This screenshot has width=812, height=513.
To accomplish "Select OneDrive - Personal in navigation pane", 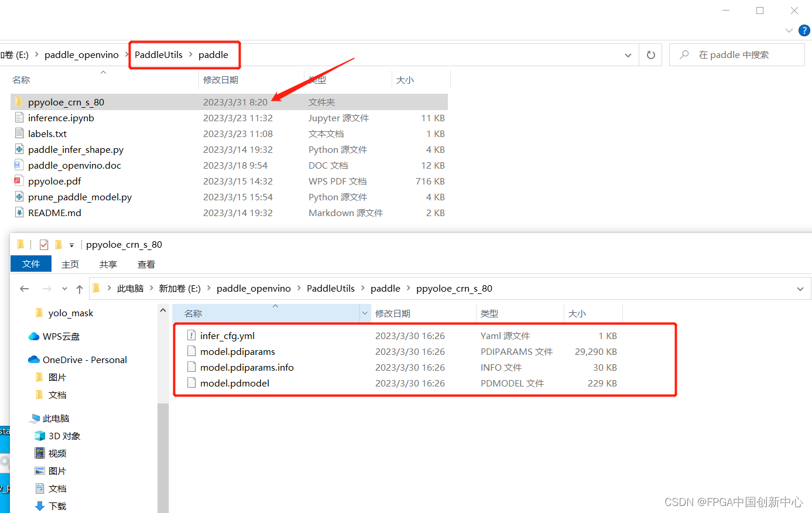I will pyautogui.click(x=85, y=360).
